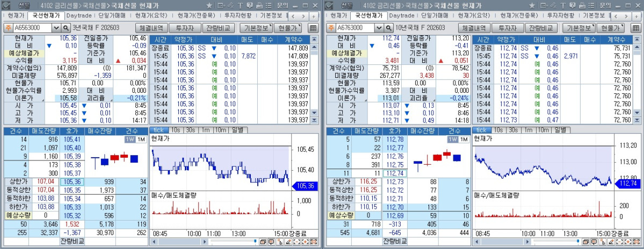
Task: Click the fit-to-screen icon under the 3년국채 chart
Action: coord(314,242)
